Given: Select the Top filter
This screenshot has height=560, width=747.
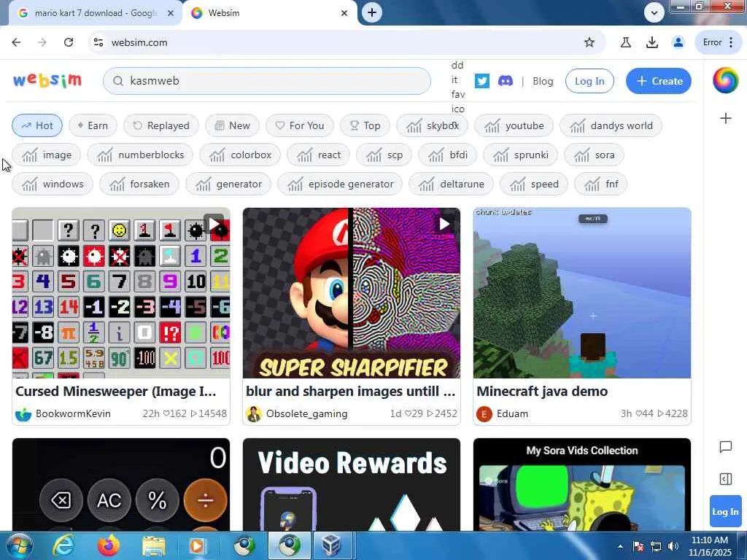Looking at the screenshot, I should pyautogui.click(x=365, y=125).
